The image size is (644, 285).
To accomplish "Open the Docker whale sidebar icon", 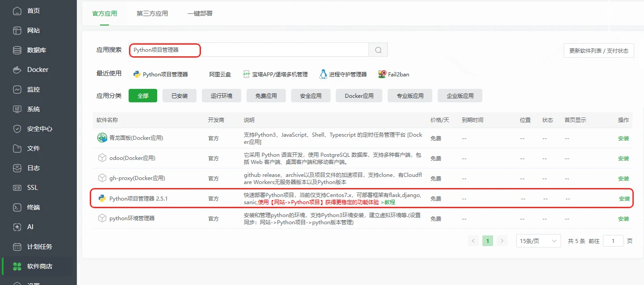I will (x=17, y=70).
